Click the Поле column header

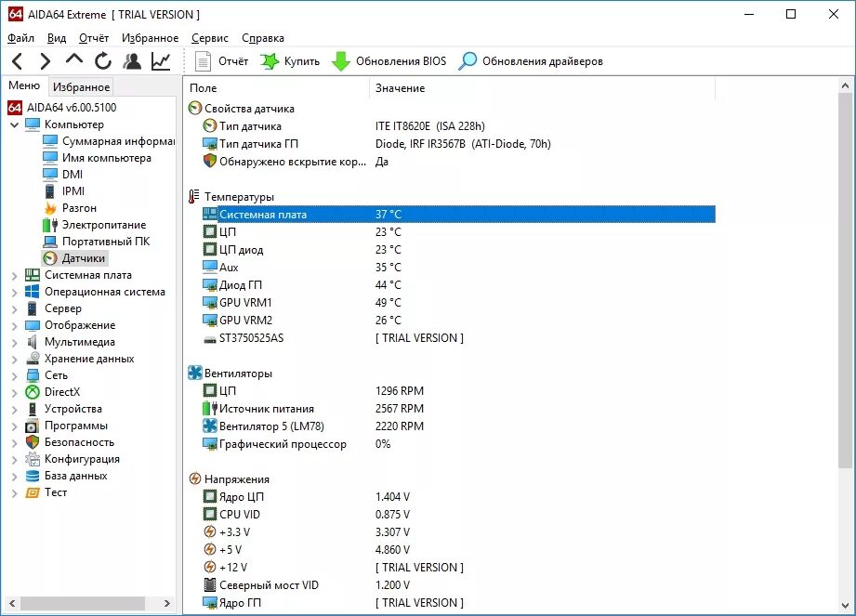click(277, 88)
